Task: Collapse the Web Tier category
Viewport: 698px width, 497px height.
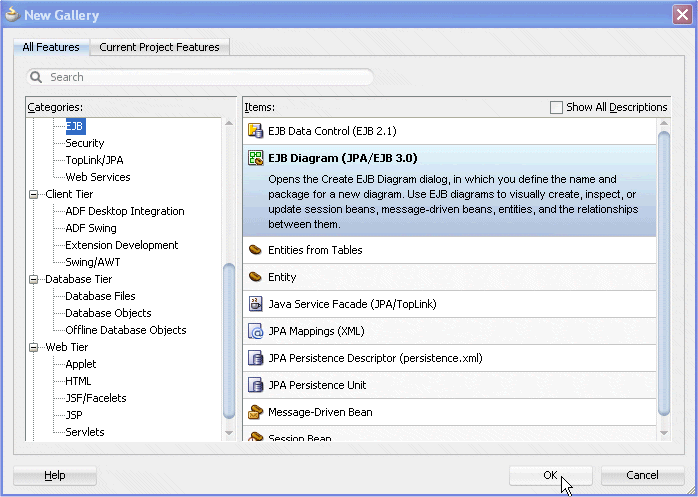Action: click(34, 347)
